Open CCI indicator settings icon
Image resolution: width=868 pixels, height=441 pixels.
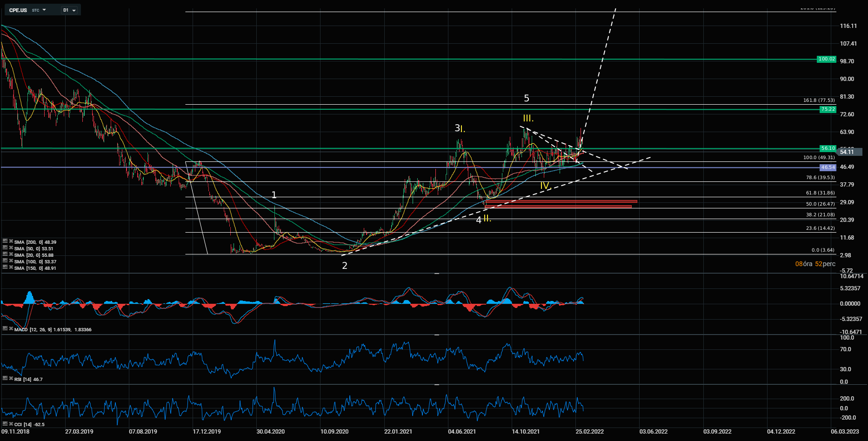(x=5, y=424)
